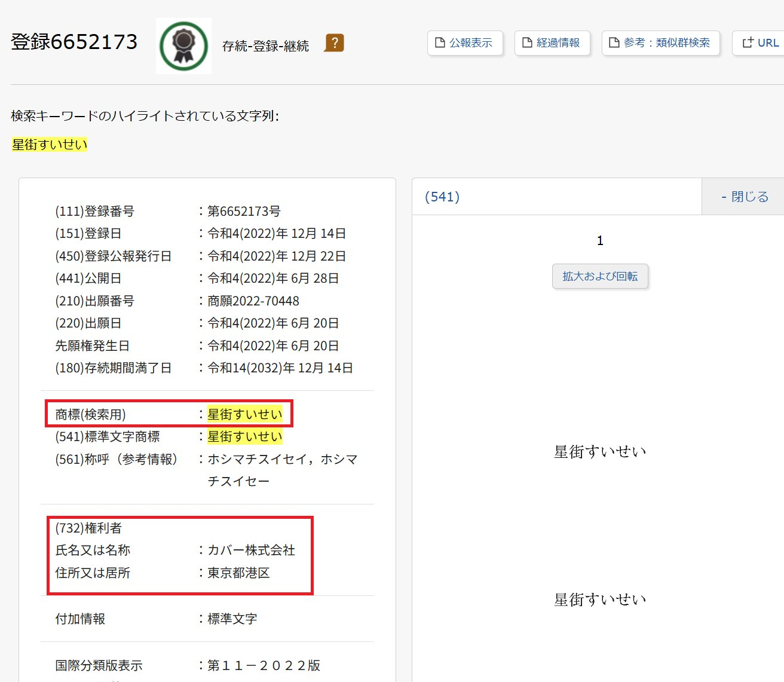Select publication date 令和4(2022)年 6月 28日

273,279
